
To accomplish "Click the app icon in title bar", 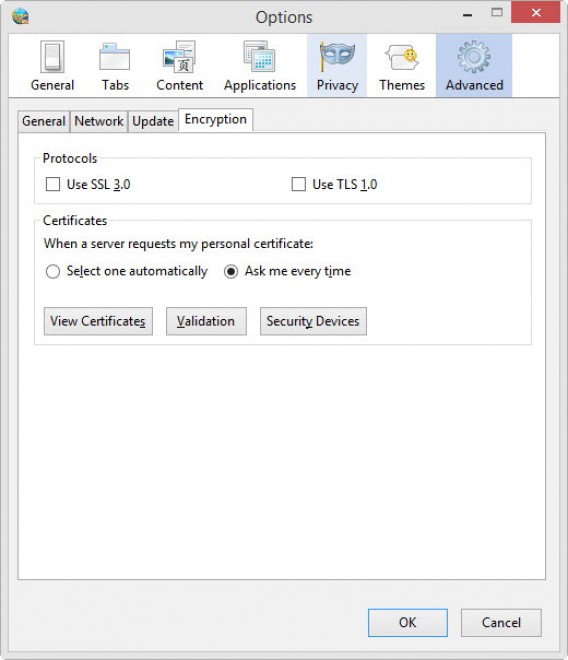I will tap(20, 17).
